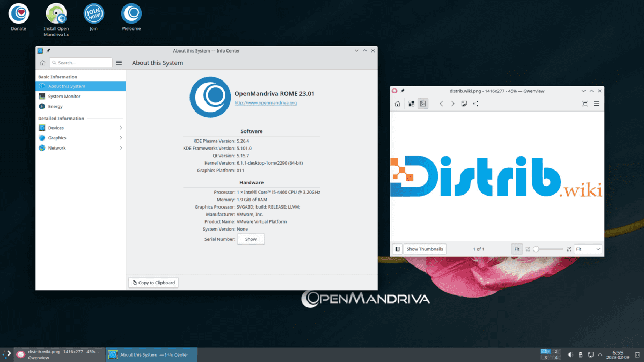Click the Gwenview zoom slider handle
This screenshot has height=362, width=644.
coord(536,249)
